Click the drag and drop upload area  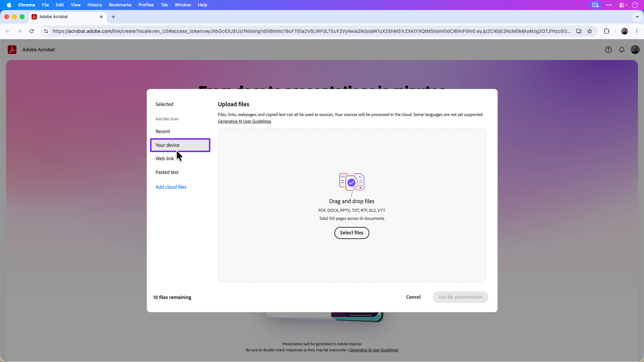(352, 205)
